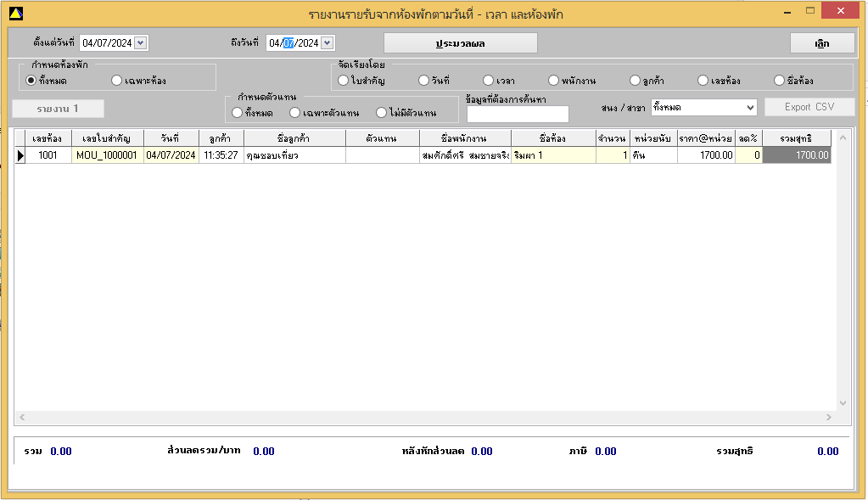This screenshot has height=500, width=868.
Task: Click the ราคา@หน่วย column header
Action: (x=706, y=138)
